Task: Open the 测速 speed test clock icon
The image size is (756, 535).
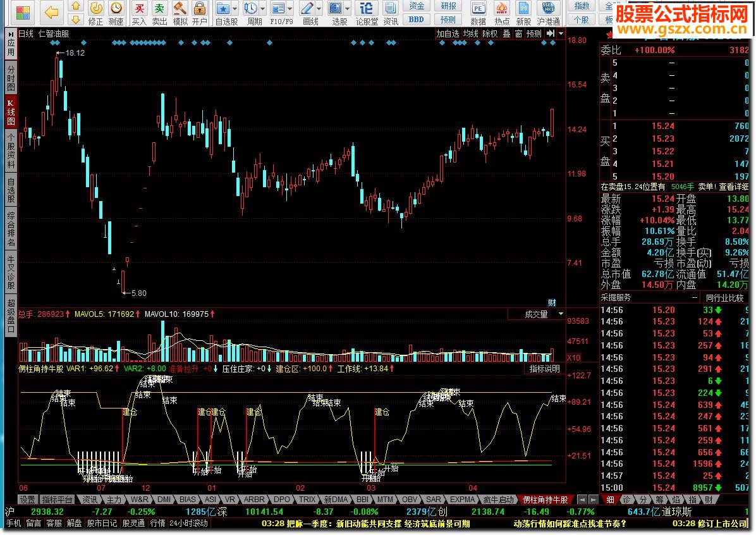Action: (116, 13)
